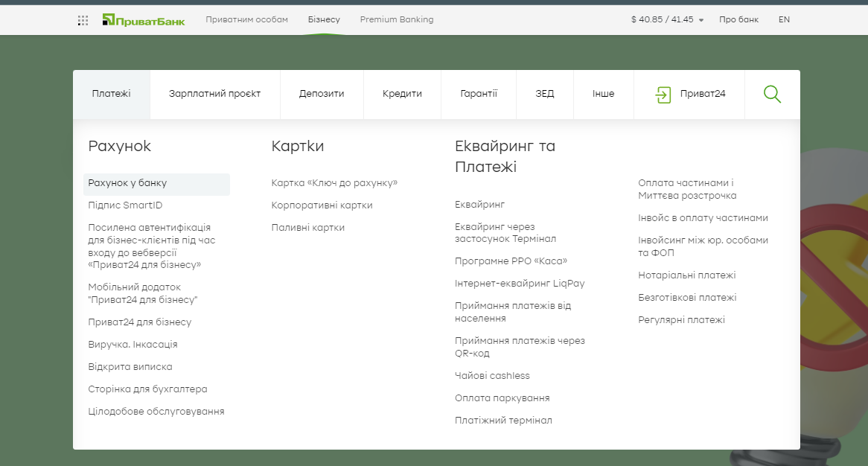Open the ЗЕД menu
This screenshot has height=466, width=868.
tap(545, 94)
